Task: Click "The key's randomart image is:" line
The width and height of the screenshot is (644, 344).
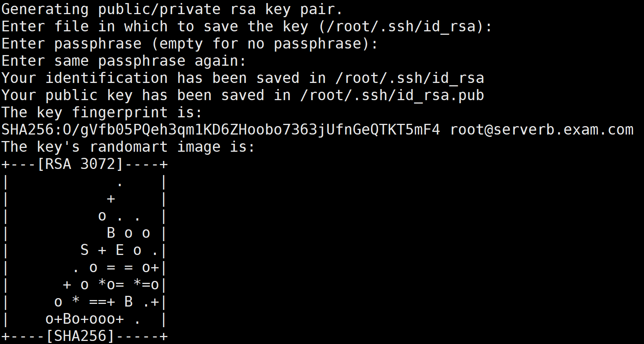Action: coord(128,147)
